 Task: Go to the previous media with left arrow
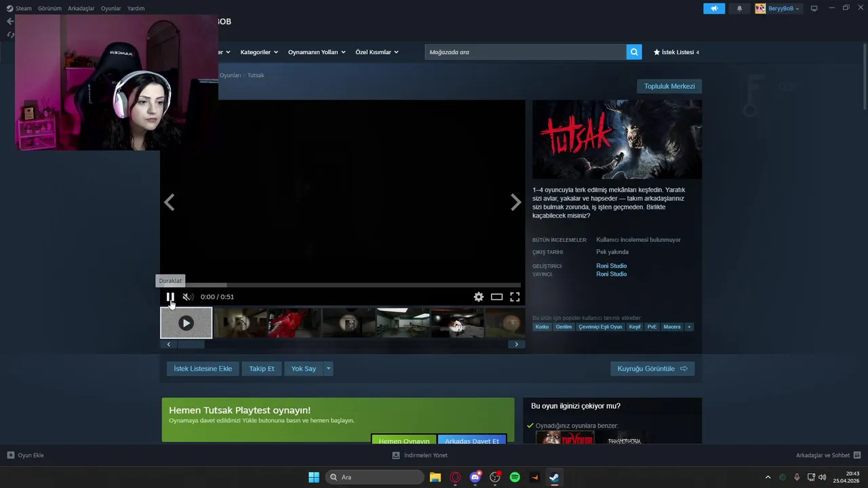tap(169, 202)
